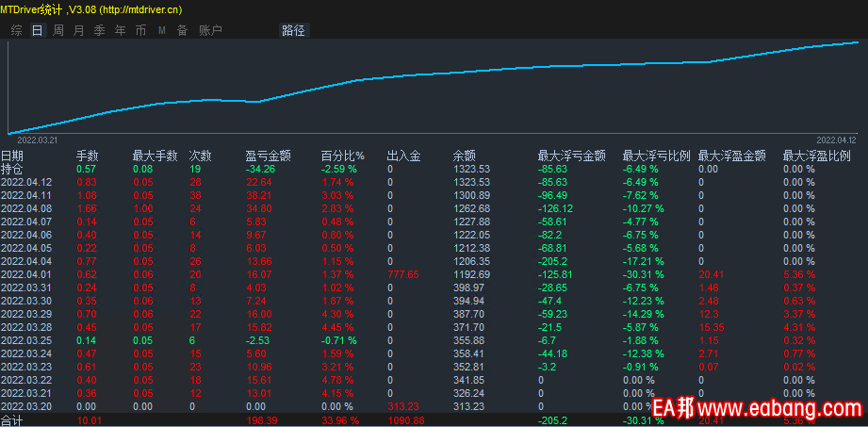
Task: Click the 合计 total row label
Action: [x=12, y=420]
